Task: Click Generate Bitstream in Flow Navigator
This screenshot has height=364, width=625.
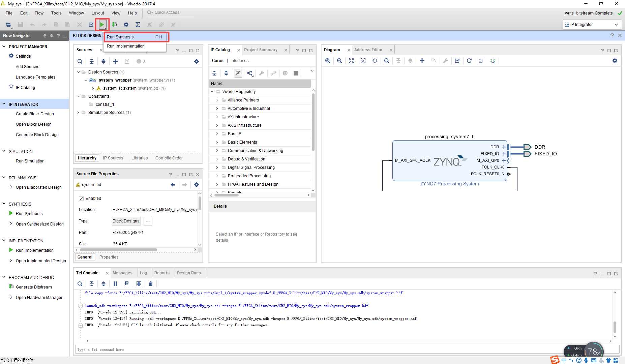Action: coord(34,287)
